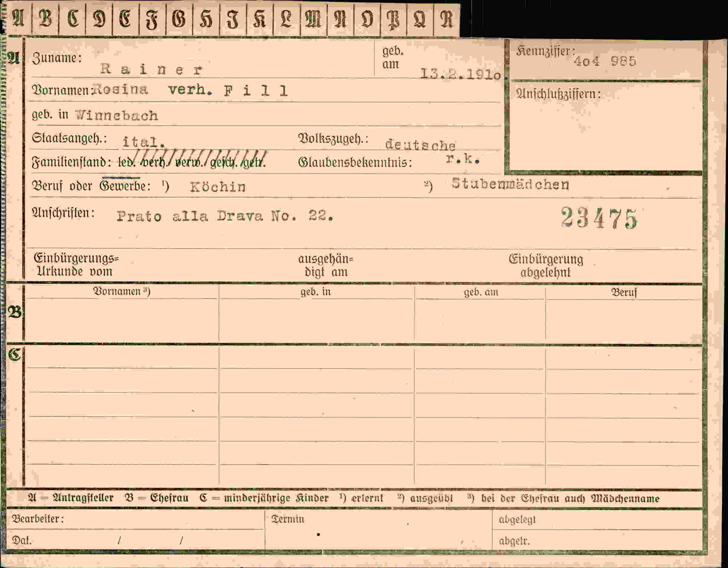The width and height of the screenshot is (728, 568).
Task: Click the struck-out status option "verw."
Action: (189, 162)
